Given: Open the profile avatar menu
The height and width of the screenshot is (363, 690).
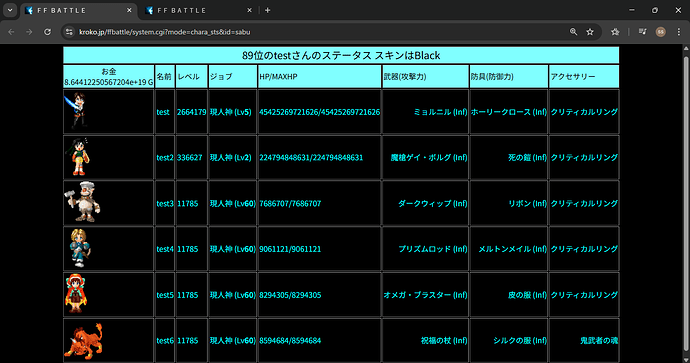Looking at the screenshot, I should (x=661, y=32).
